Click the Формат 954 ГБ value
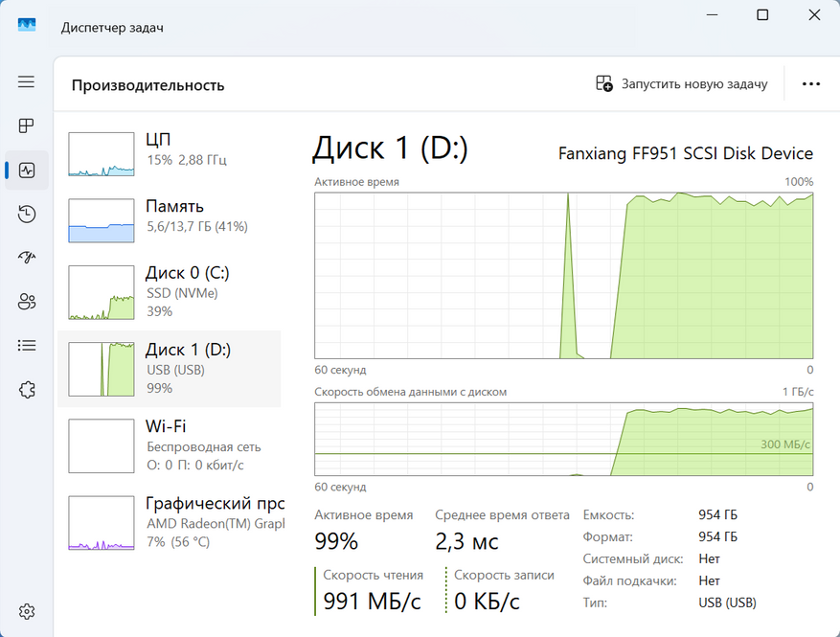The width and height of the screenshot is (840, 637). point(717,536)
